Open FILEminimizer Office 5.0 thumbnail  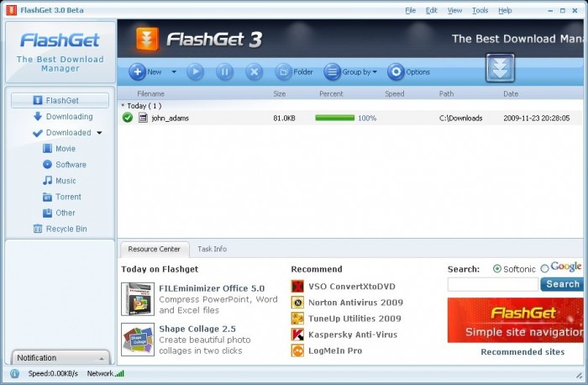pos(138,298)
